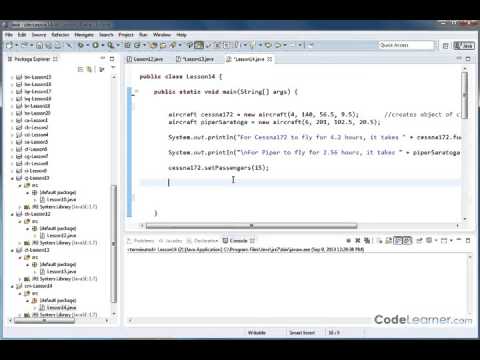
Task: Switch to the Problems tab
Action: [x=141, y=241]
